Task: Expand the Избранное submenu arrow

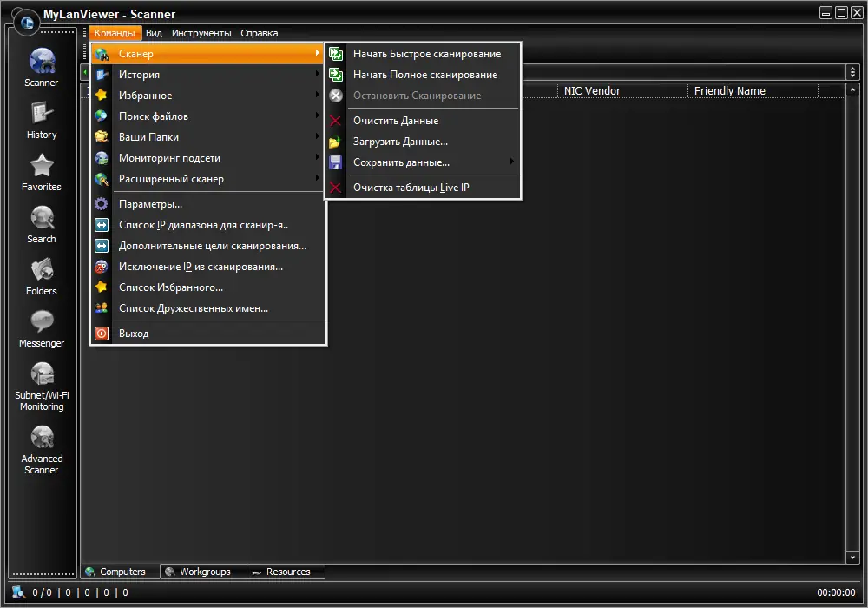Action: (x=318, y=95)
